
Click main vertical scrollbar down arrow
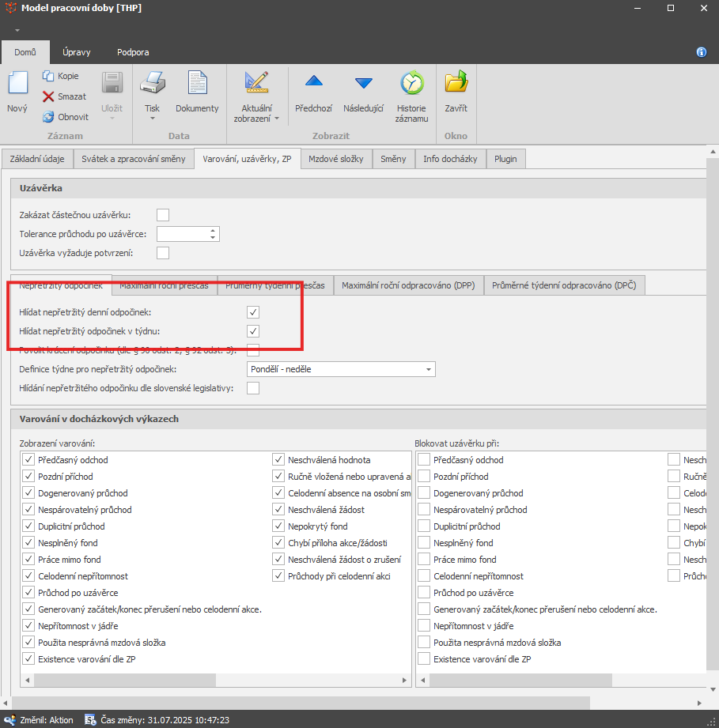713,689
